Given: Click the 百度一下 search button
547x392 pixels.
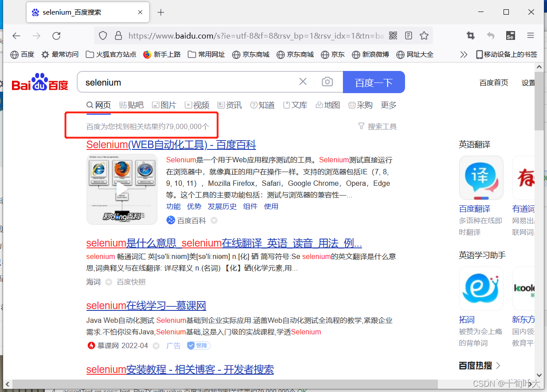Looking at the screenshot, I should (x=374, y=82).
